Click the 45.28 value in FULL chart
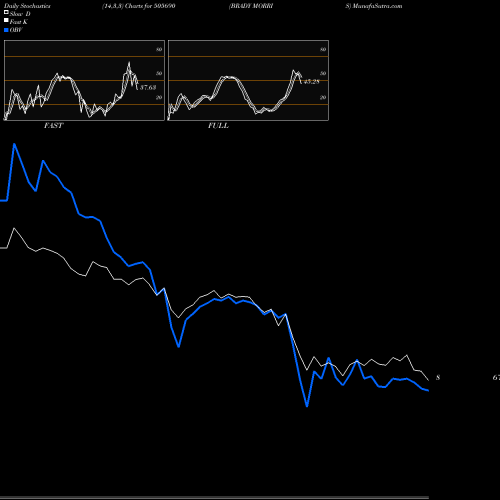The image size is (500, 500). pos(312,81)
